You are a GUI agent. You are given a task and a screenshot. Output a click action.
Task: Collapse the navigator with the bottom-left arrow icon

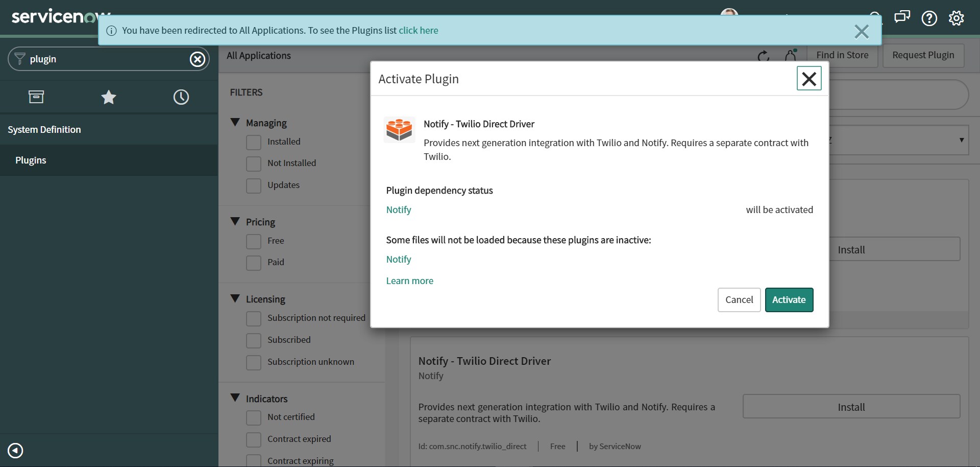point(15,451)
